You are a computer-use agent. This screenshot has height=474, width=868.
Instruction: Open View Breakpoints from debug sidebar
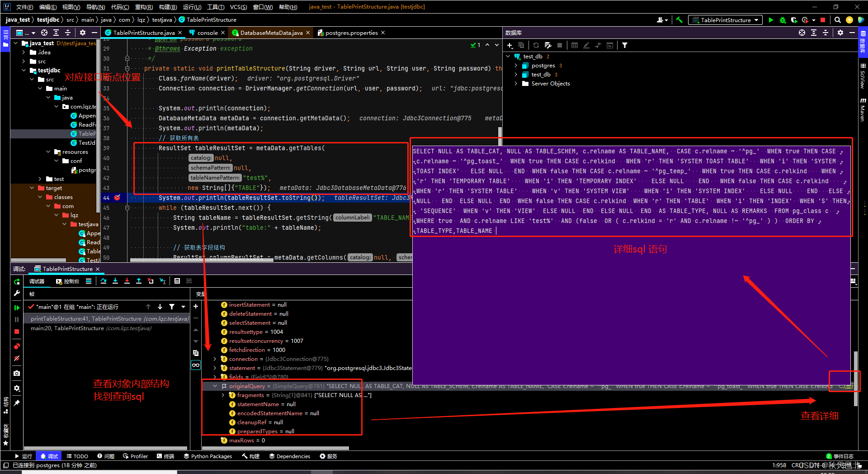click(17, 346)
